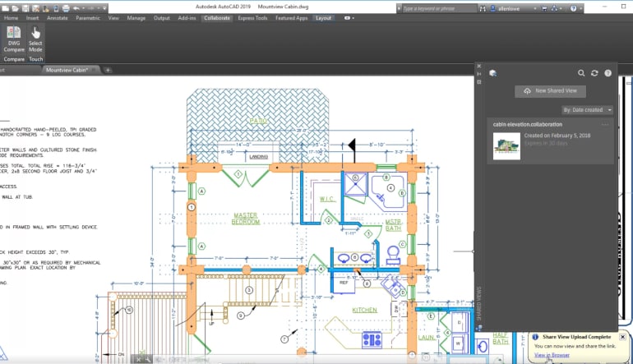
Task: Switch to the Insert ribbon tab
Action: pyautogui.click(x=32, y=18)
